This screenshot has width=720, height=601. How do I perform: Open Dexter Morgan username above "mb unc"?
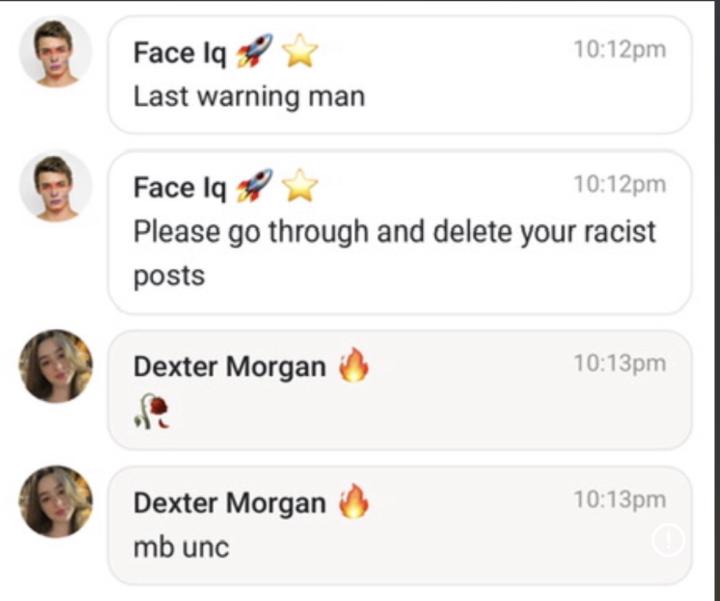point(229,502)
